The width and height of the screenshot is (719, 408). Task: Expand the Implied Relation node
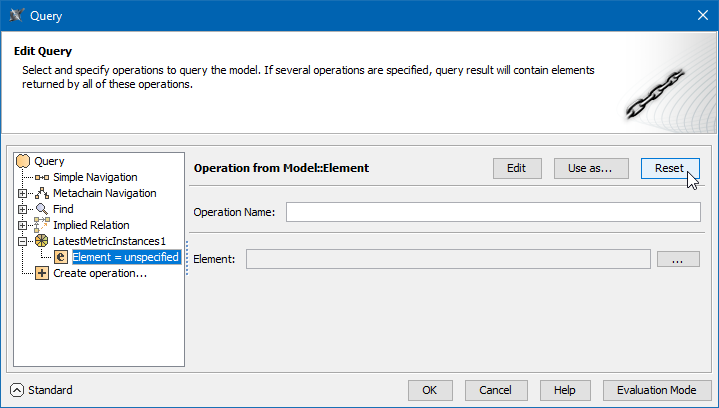pyautogui.click(x=22, y=225)
